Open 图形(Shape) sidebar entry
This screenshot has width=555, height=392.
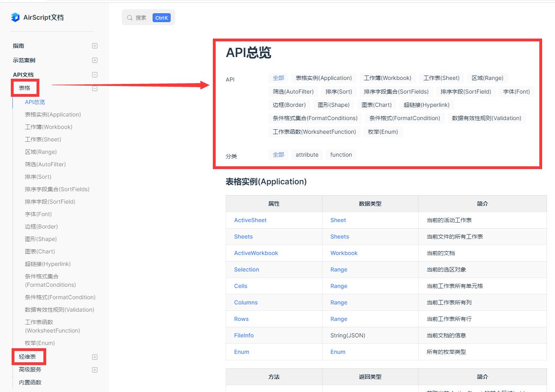coord(41,239)
